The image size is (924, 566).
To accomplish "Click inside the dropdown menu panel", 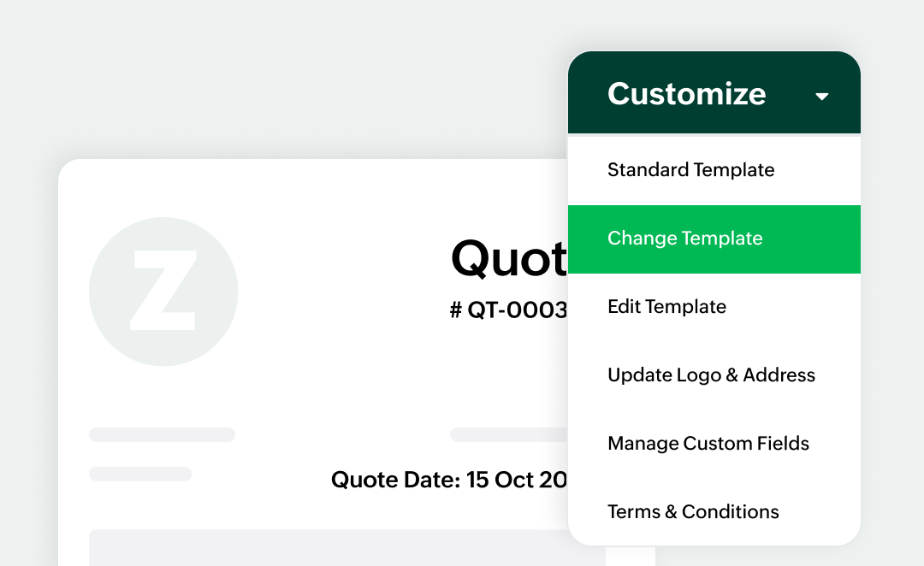I will pyautogui.click(x=714, y=342).
